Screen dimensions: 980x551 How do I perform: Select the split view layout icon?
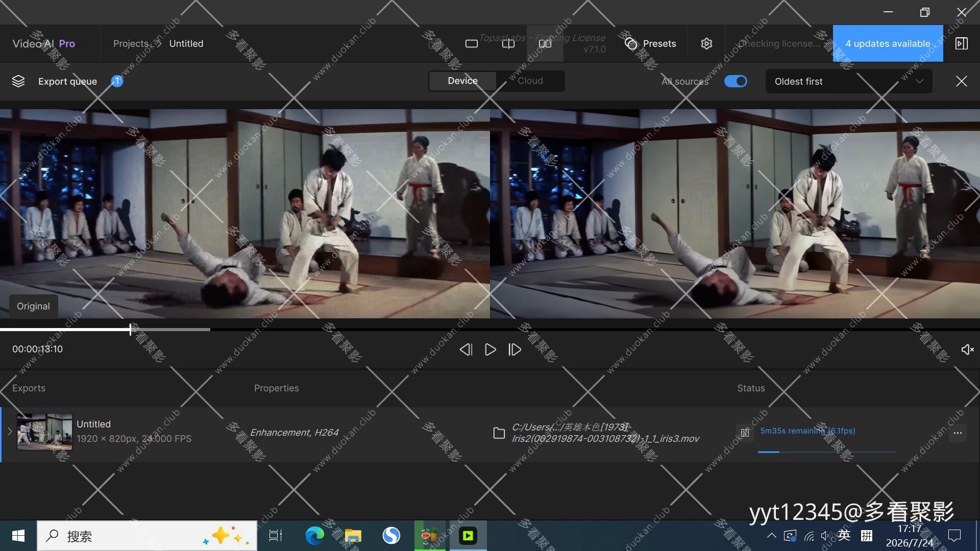(x=508, y=44)
